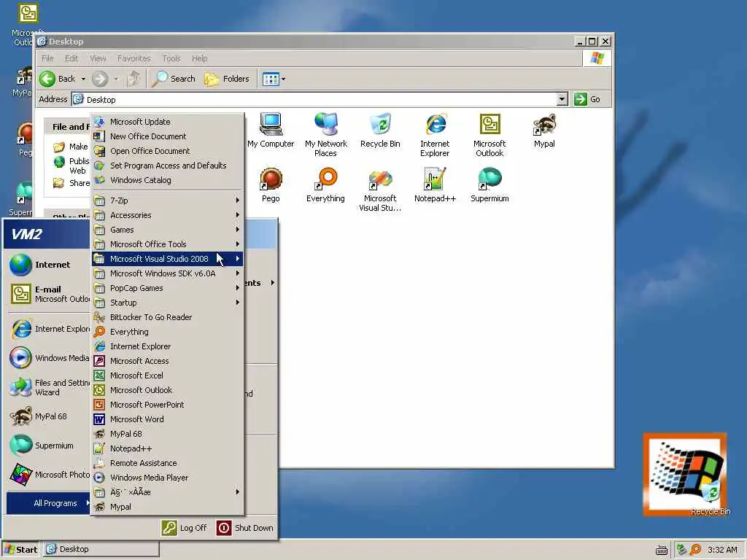
Task: Open the Help menu
Action: 200,58
